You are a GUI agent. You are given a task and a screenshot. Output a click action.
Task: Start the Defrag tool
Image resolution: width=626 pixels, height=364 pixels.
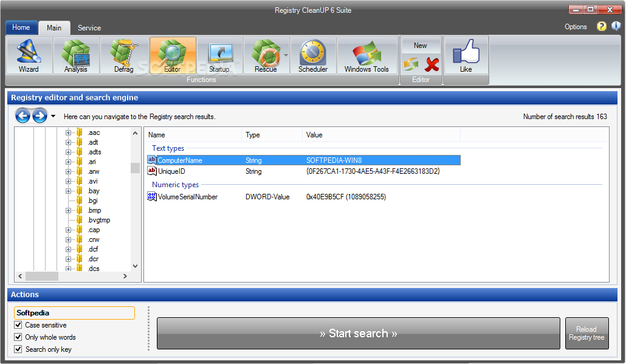tap(124, 55)
